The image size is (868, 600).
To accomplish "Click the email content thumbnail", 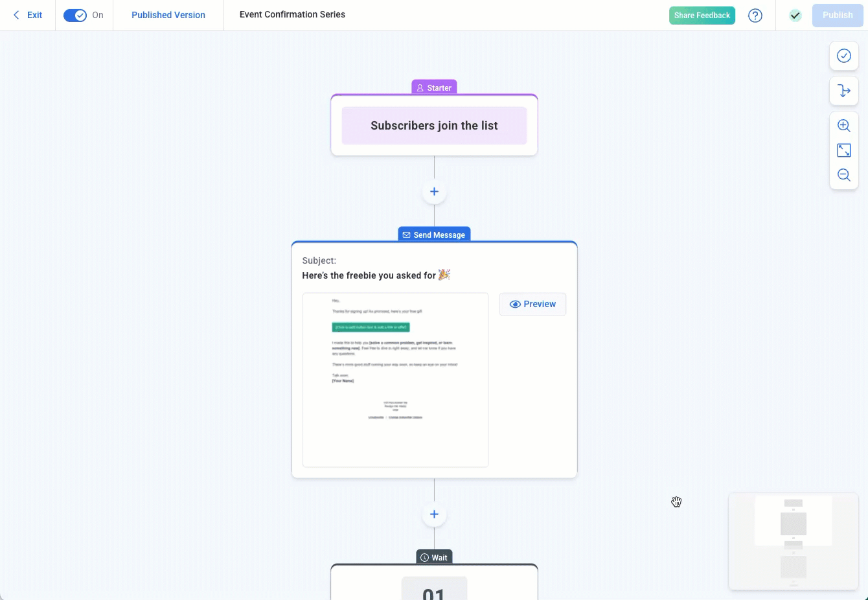I will 395,380.
